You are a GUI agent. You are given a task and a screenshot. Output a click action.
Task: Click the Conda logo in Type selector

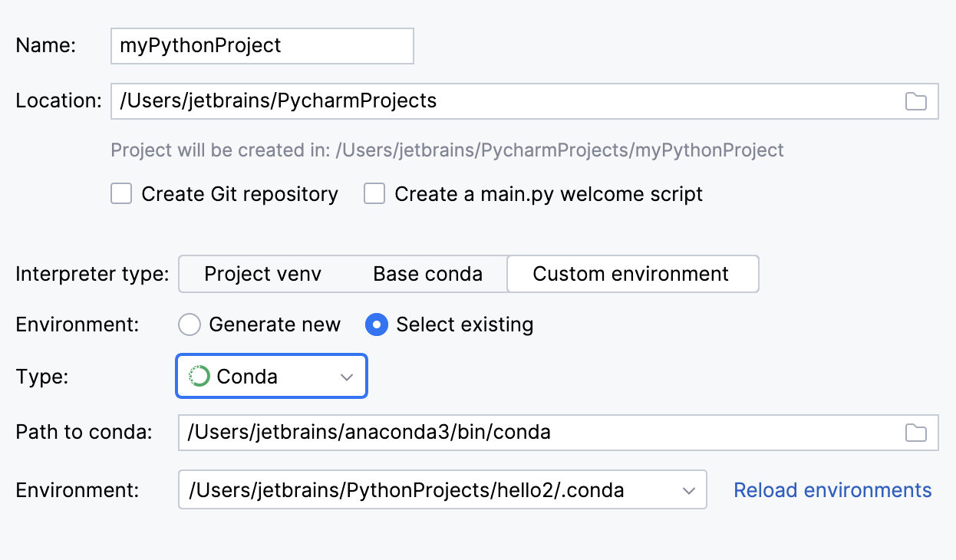pyautogui.click(x=199, y=376)
